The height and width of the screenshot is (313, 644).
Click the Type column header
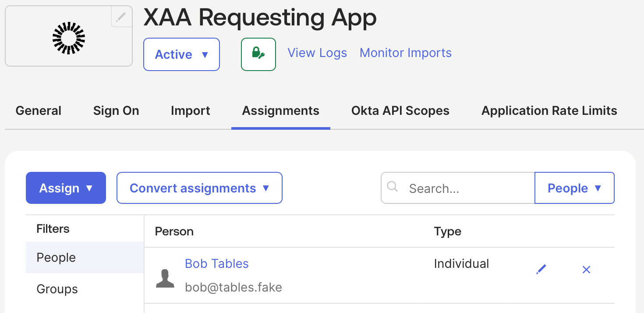448,231
